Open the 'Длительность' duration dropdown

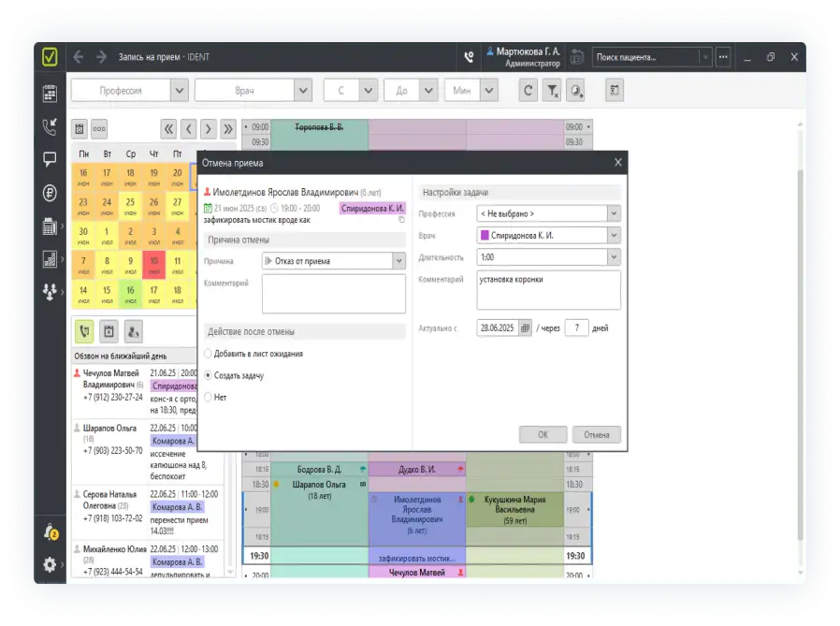(x=613, y=256)
